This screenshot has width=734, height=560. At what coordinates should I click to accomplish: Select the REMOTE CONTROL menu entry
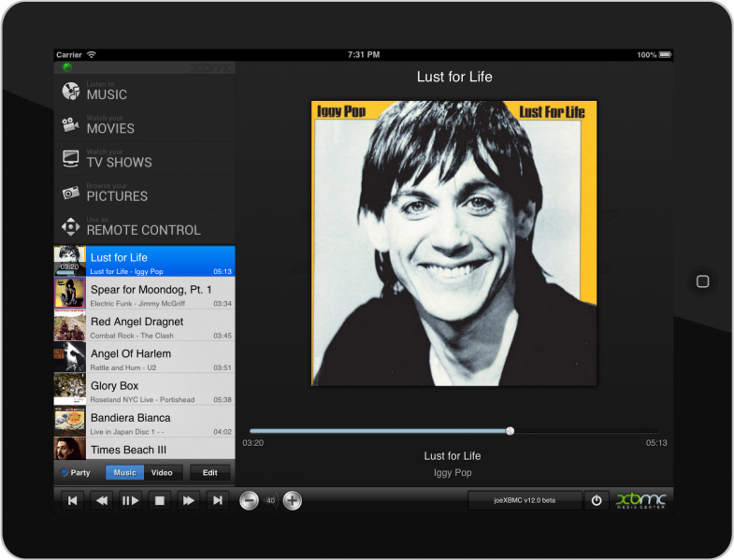145,226
